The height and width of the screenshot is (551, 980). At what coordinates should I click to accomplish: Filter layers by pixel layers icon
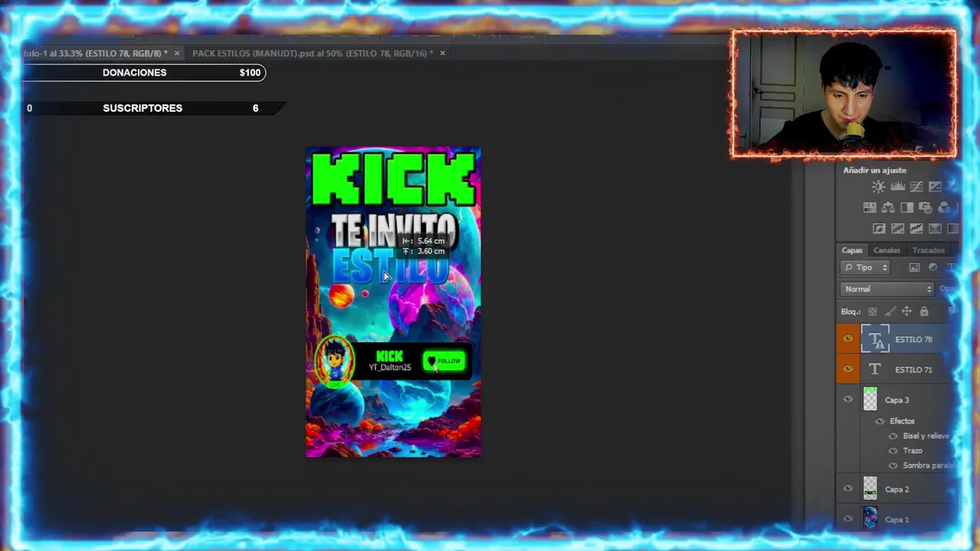click(x=914, y=267)
